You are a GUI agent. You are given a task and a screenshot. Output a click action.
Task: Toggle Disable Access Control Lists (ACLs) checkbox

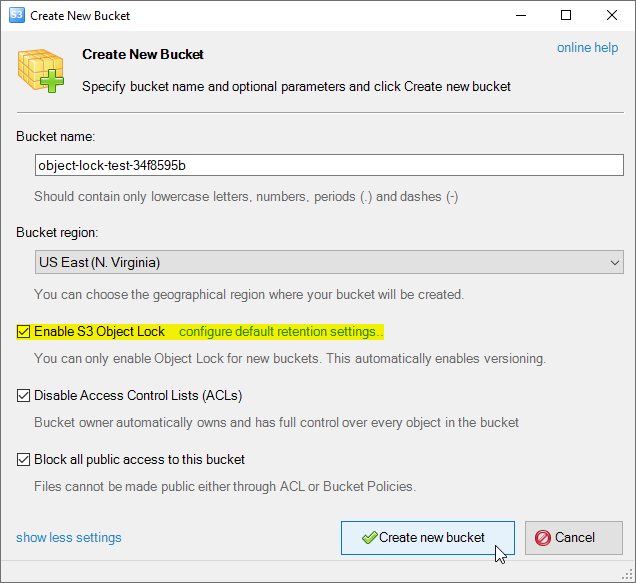click(23, 395)
